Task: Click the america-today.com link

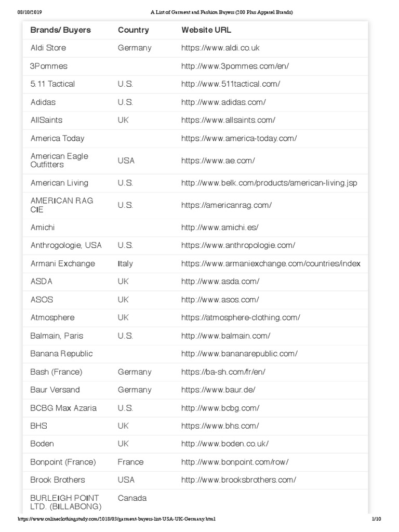Action: coord(239,138)
